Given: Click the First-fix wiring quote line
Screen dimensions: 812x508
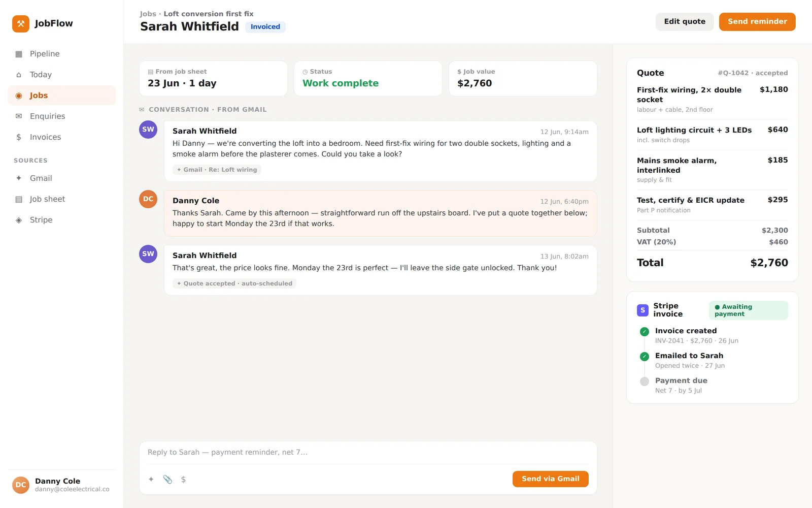Looking at the screenshot, I should [713, 99].
